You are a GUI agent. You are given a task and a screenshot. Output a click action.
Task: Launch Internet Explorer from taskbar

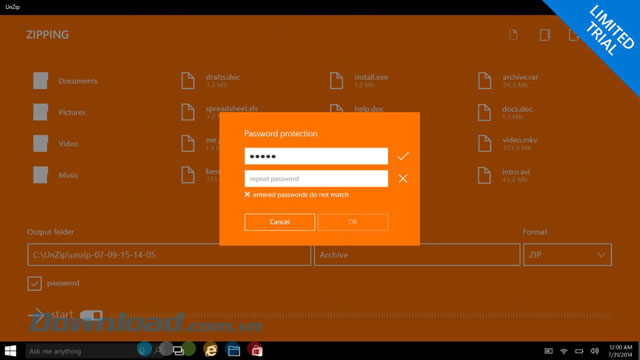click(211, 350)
